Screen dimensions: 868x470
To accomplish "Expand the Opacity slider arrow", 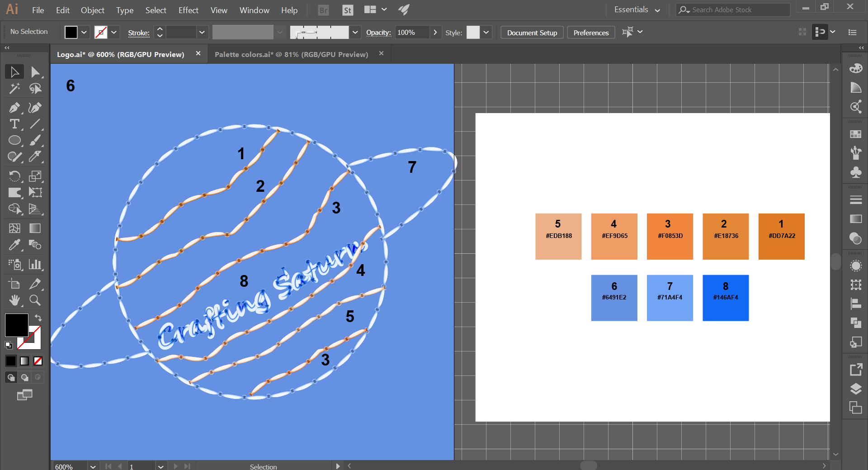I will [x=435, y=32].
